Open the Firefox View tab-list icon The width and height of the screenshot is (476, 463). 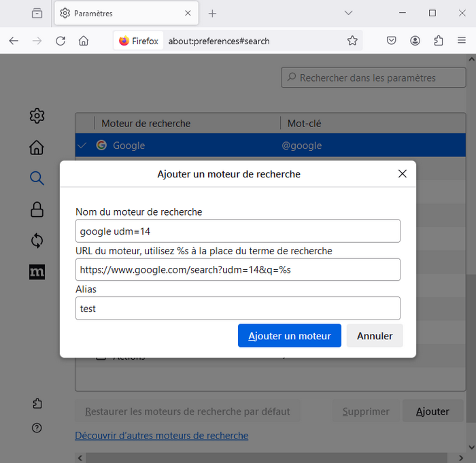pos(37,14)
